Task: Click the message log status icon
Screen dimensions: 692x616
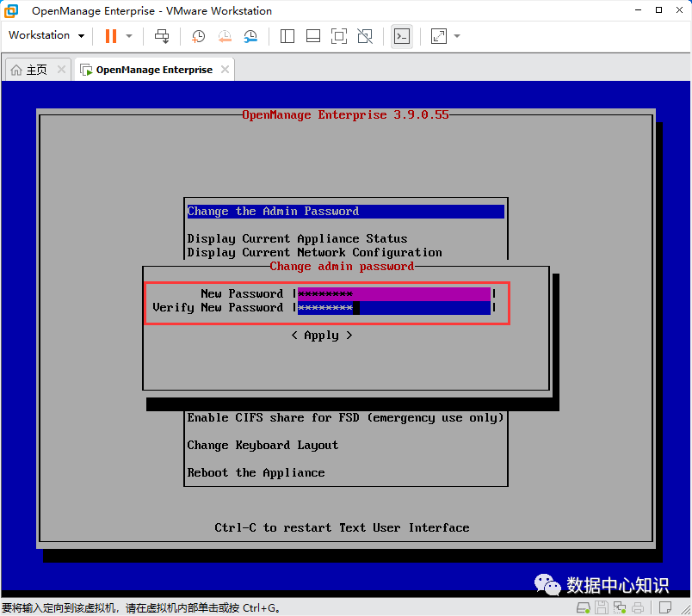Action: 665,607
